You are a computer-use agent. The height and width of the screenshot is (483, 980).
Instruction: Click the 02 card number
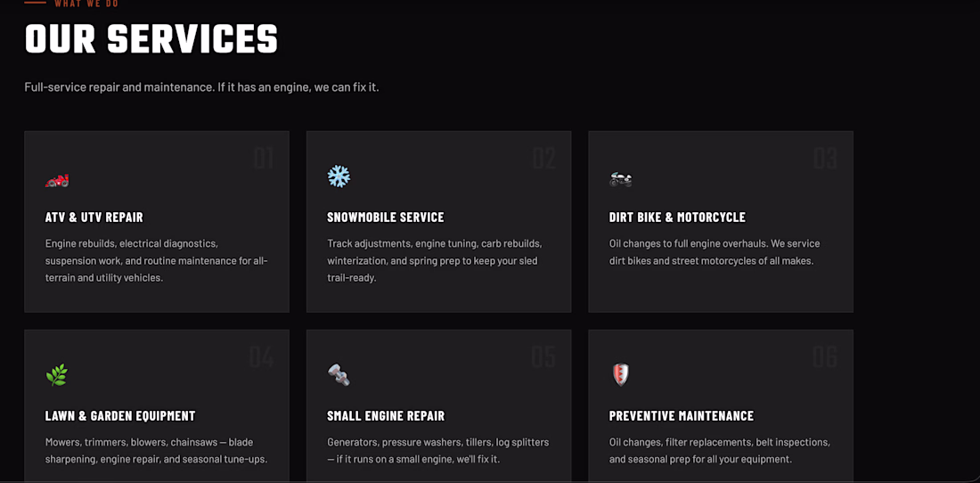544,159
